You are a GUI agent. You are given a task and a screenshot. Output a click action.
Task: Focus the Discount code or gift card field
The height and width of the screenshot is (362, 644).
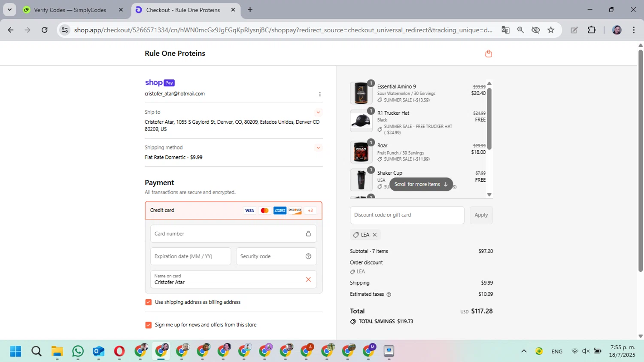(407, 215)
